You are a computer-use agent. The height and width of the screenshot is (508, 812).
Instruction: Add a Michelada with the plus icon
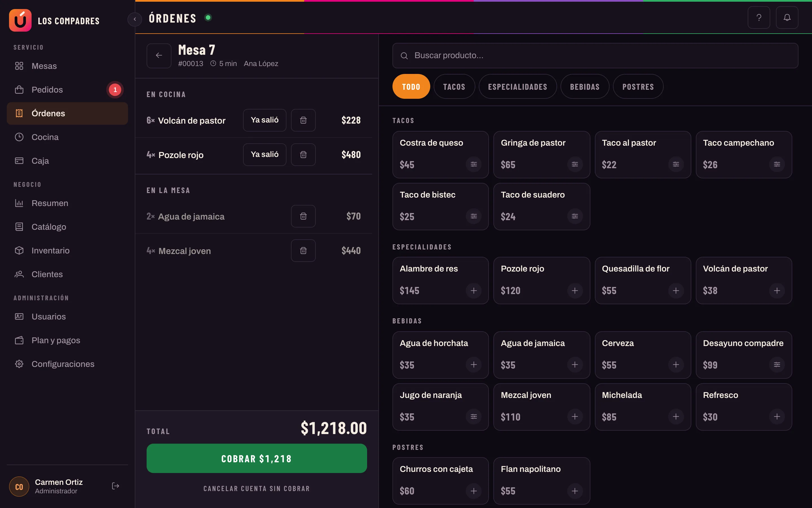coord(676,417)
